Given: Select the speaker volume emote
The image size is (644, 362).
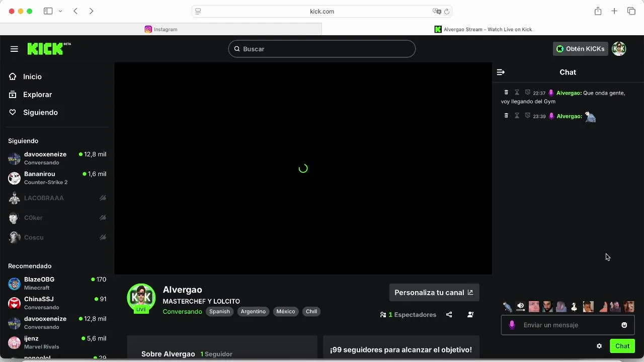Looking at the screenshot, I should point(521,306).
